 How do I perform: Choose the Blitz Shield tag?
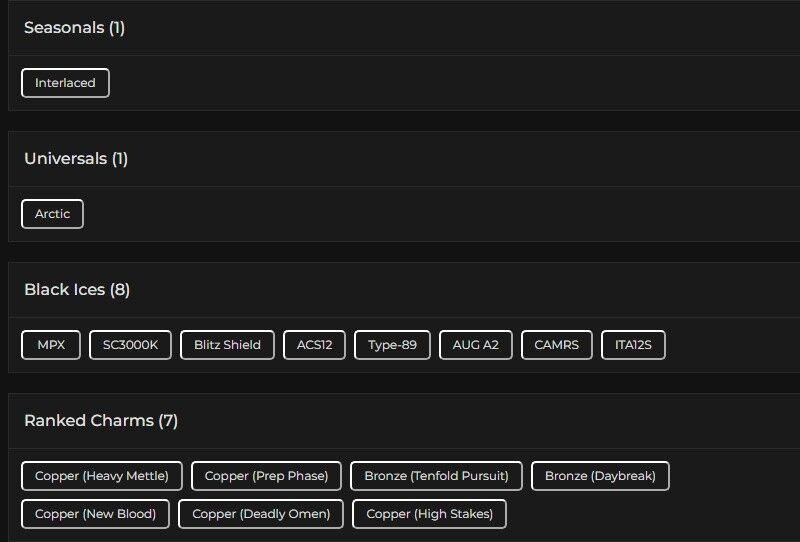[227, 345]
